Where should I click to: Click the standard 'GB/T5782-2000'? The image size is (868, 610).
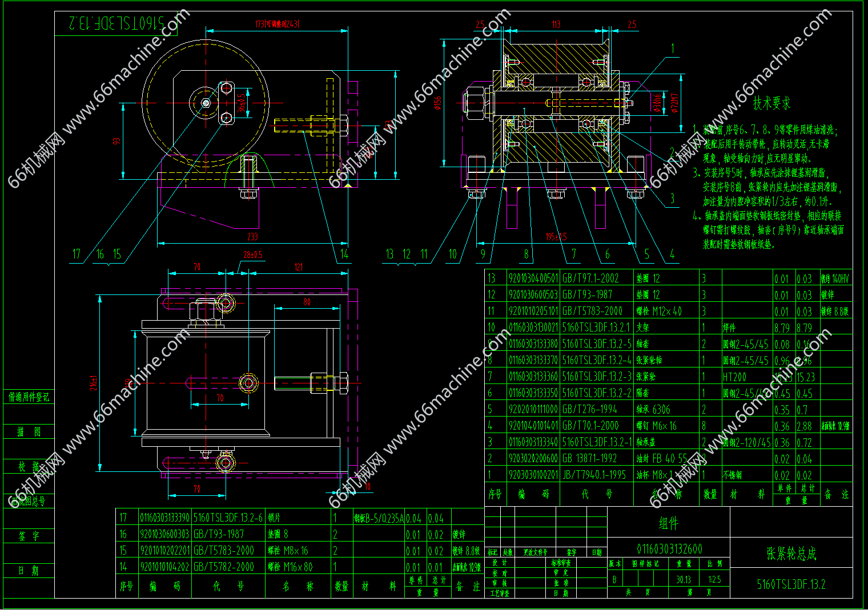[x=224, y=567]
